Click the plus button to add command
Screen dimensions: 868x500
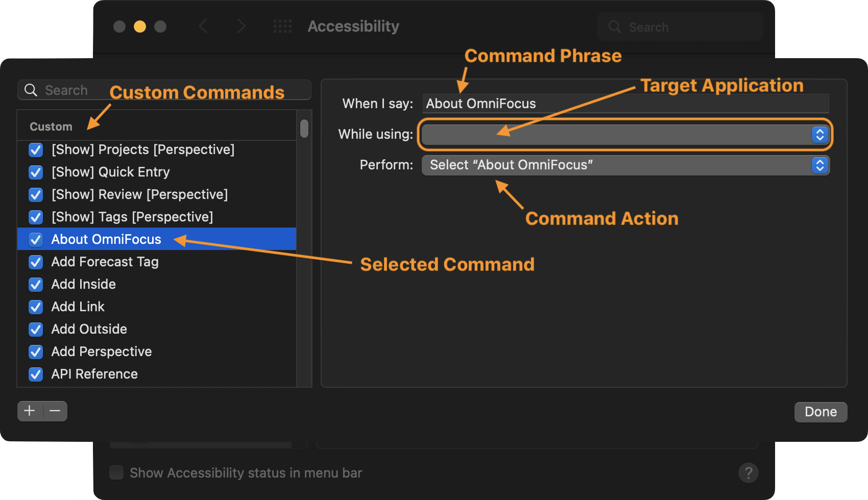coord(30,411)
